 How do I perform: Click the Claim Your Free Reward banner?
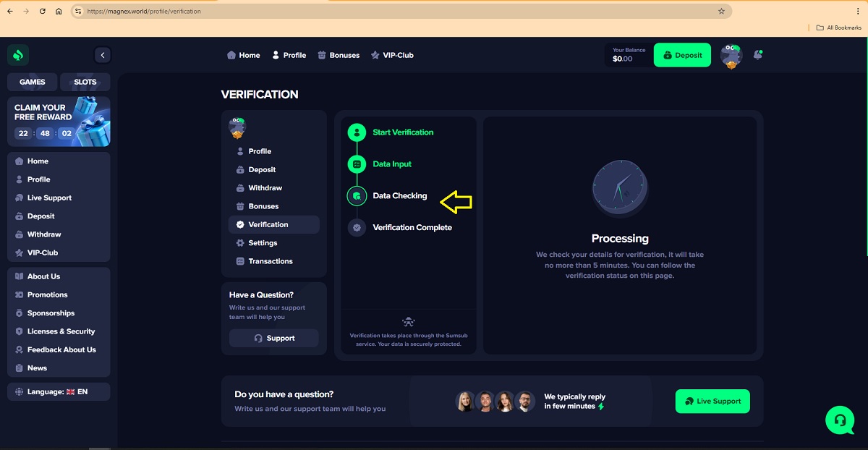[59, 122]
